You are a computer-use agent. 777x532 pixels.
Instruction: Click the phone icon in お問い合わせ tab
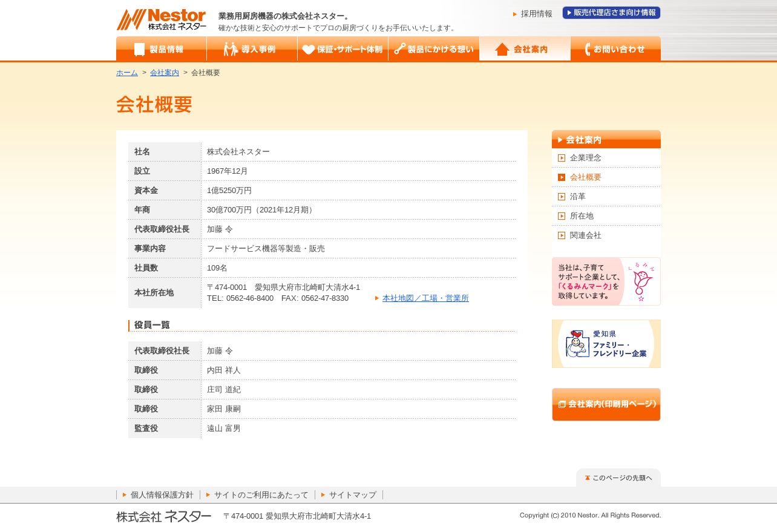click(x=587, y=49)
